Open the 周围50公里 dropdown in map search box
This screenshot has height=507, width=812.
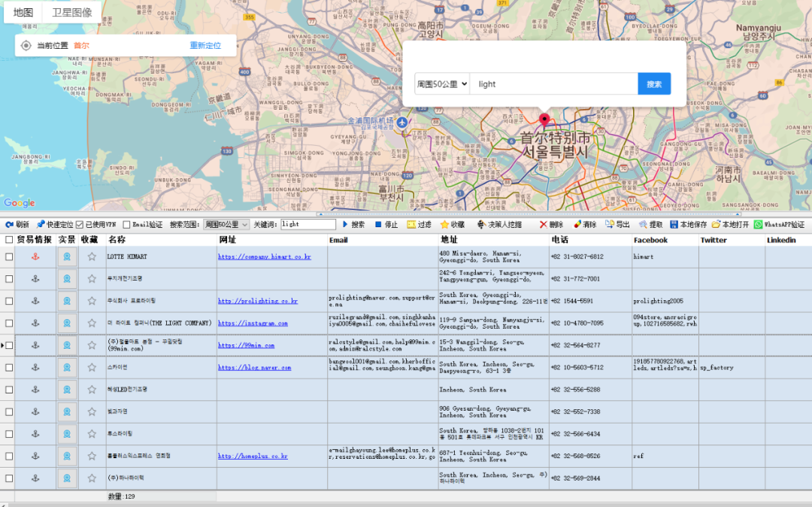442,84
